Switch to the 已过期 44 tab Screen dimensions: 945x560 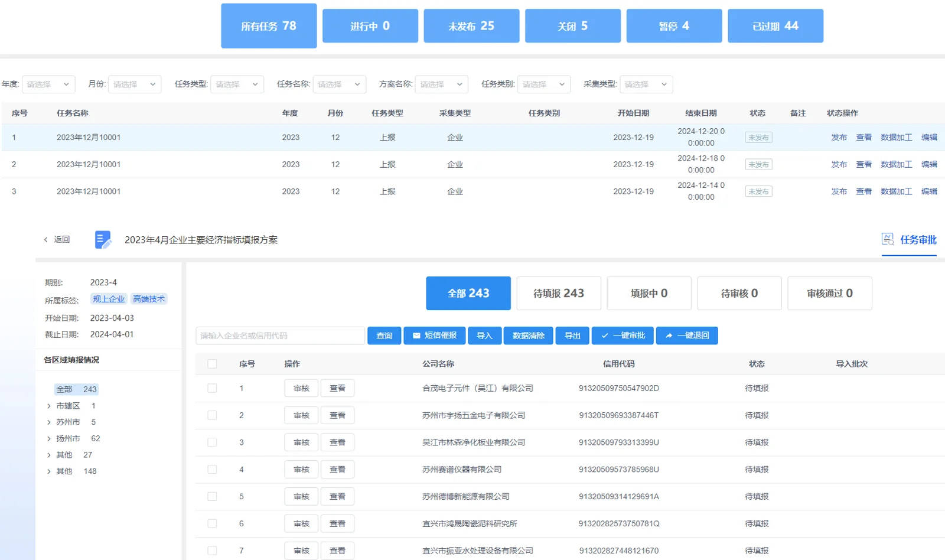point(775,26)
